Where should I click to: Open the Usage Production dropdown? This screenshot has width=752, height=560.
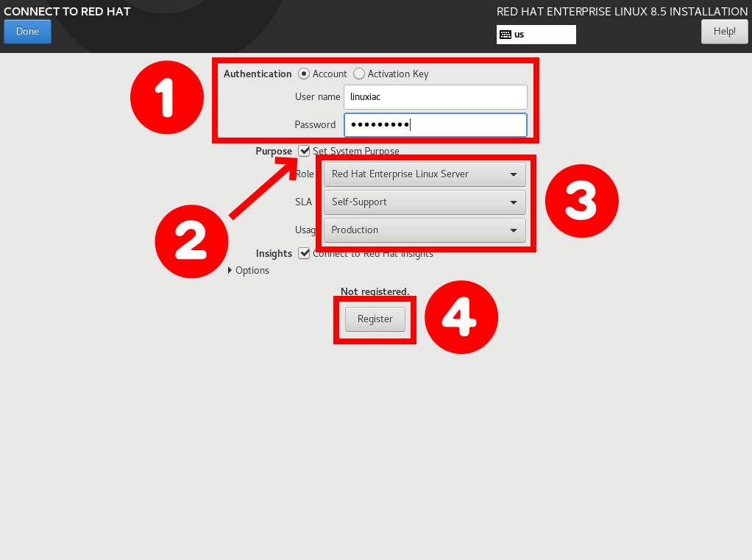coord(425,230)
